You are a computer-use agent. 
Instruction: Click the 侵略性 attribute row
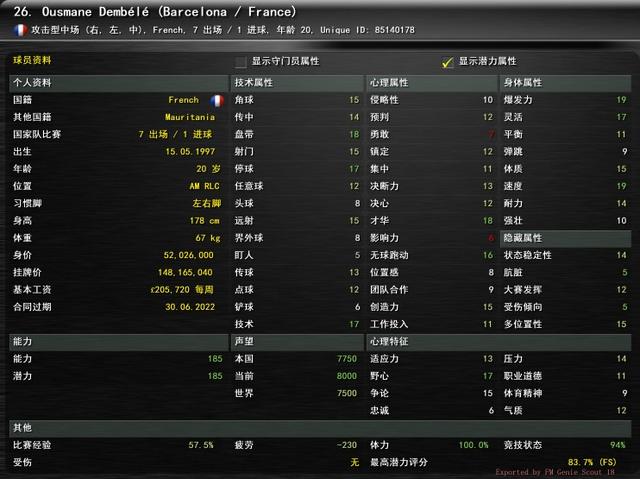click(x=432, y=100)
